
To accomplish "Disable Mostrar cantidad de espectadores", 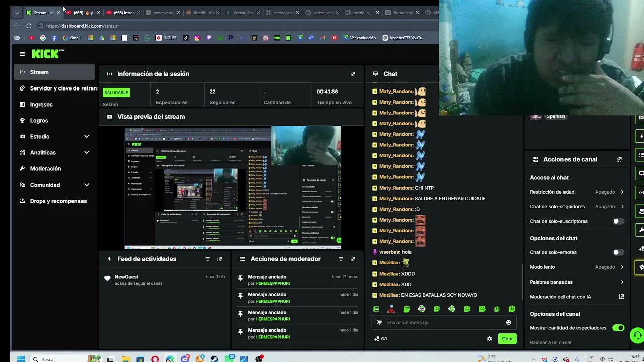I will (x=618, y=328).
